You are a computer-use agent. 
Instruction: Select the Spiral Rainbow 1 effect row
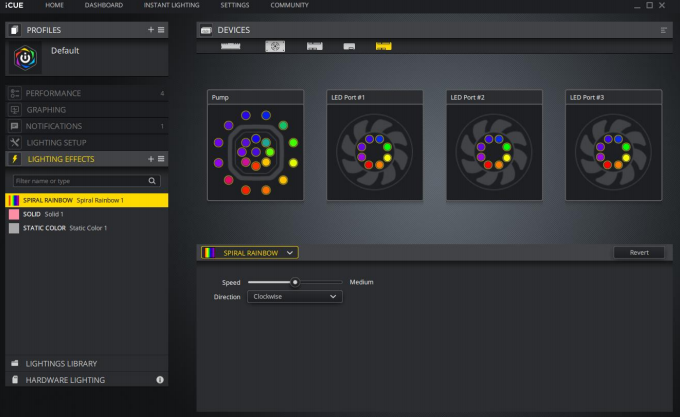87,200
